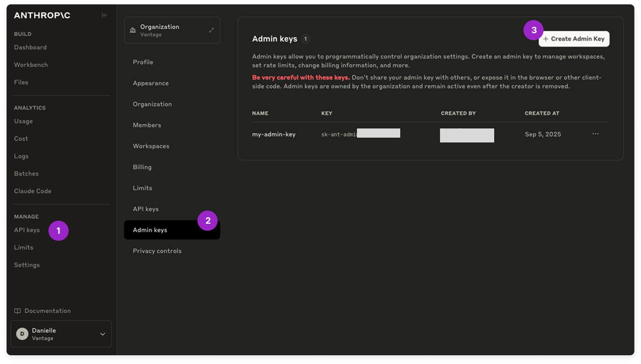The height and width of the screenshot is (364, 641).
Task: Open the Workbench page
Action: point(31,65)
